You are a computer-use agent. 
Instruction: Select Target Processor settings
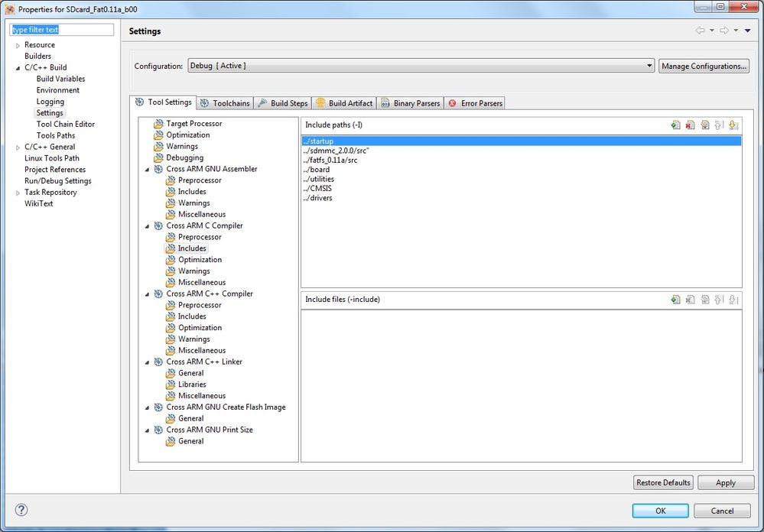click(194, 124)
